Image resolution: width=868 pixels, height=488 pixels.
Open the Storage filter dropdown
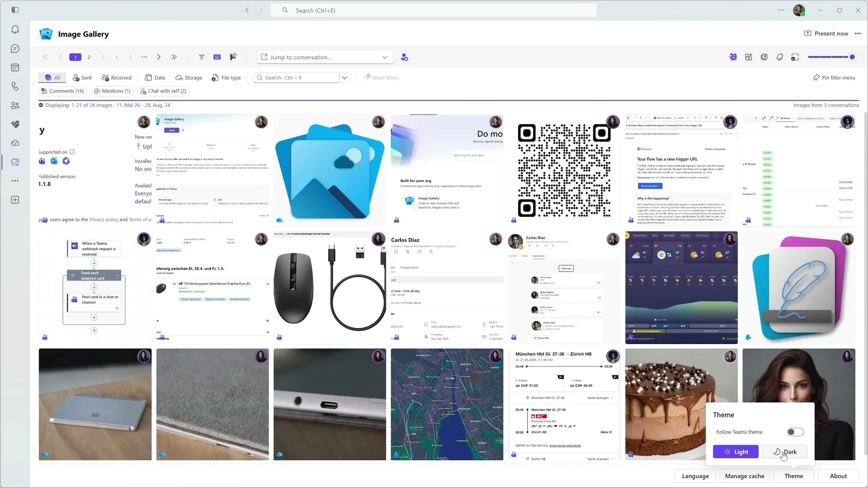[189, 78]
